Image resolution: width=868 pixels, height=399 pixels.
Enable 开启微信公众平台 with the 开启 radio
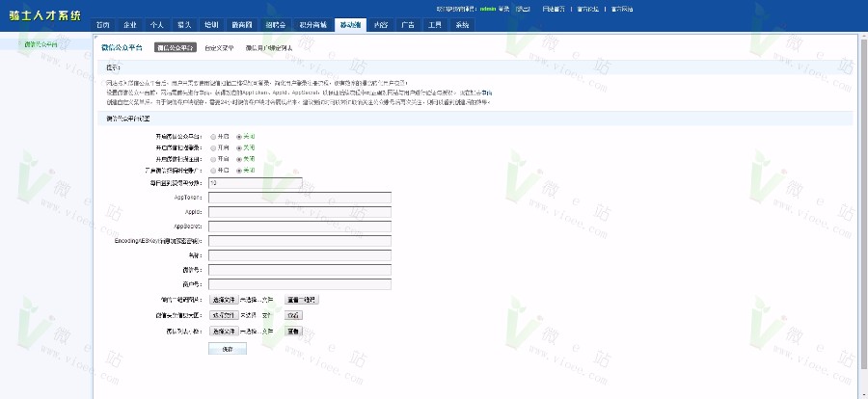(213, 136)
